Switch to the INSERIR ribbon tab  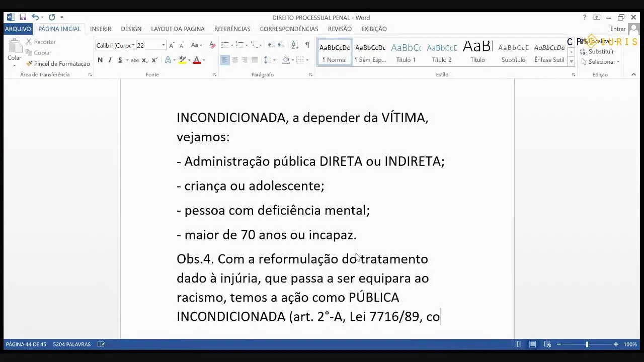click(101, 29)
